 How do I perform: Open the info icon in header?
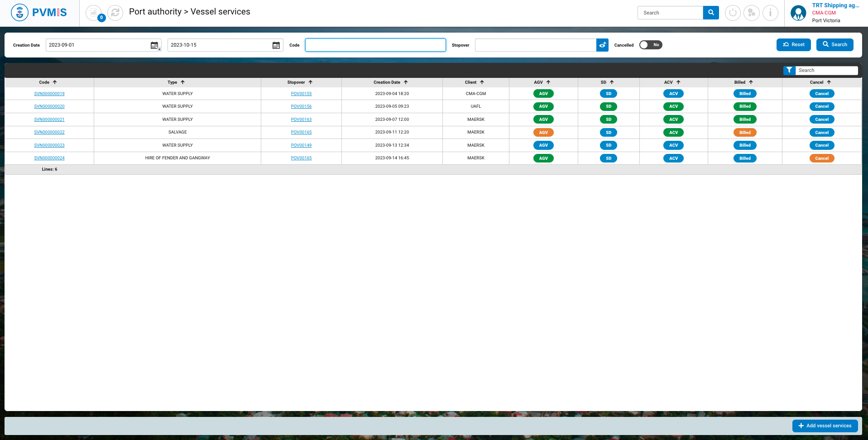(770, 13)
